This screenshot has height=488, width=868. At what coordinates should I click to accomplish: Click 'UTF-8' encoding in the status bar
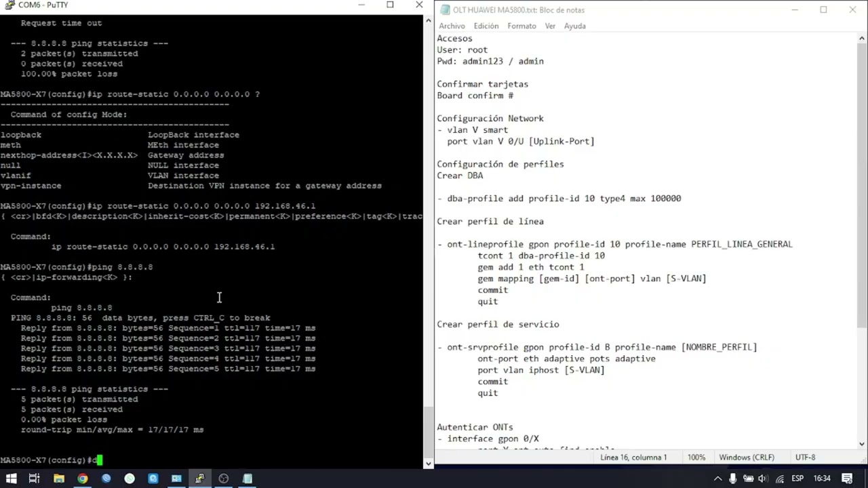(x=805, y=457)
